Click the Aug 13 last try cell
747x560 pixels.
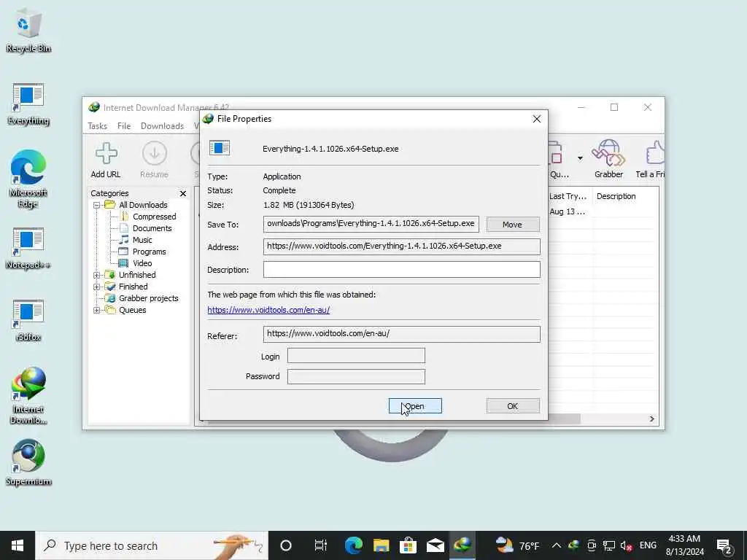(x=569, y=211)
